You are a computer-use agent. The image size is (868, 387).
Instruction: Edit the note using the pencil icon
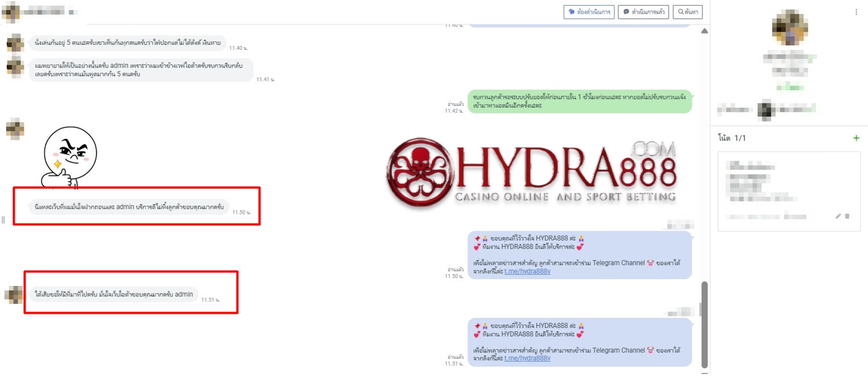[838, 216]
